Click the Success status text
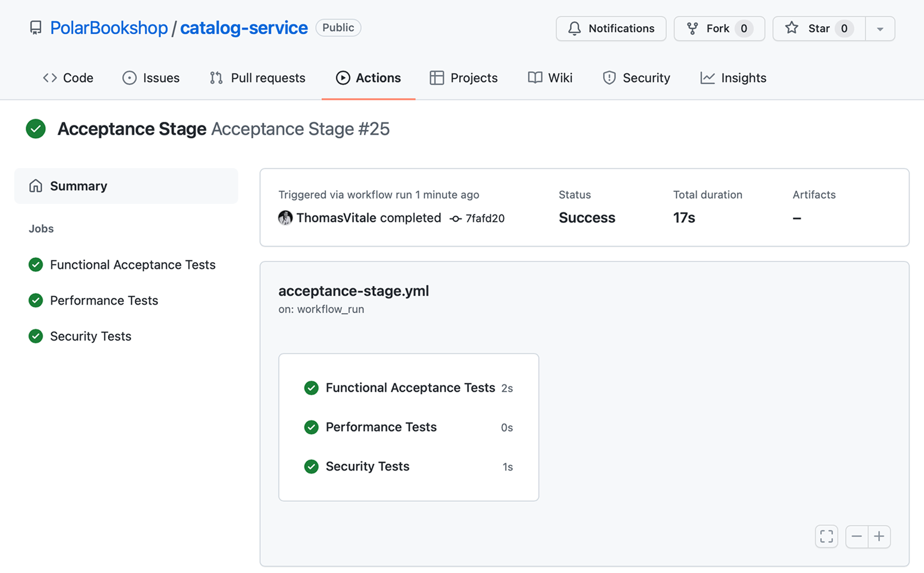Image resolution: width=924 pixels, height=573 pixels. 587,218
